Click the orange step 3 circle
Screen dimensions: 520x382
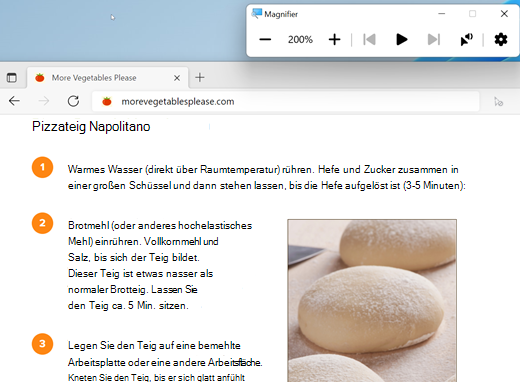click(42, 344)
